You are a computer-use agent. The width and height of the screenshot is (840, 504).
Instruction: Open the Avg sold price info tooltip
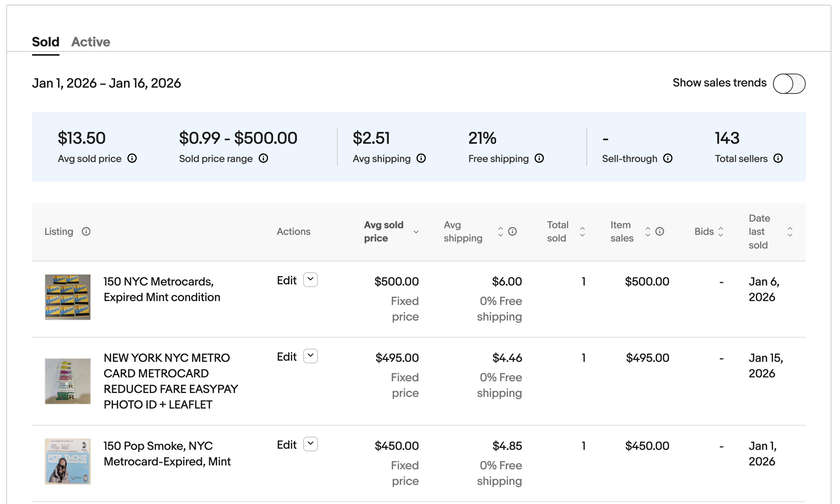click(132, 159)
